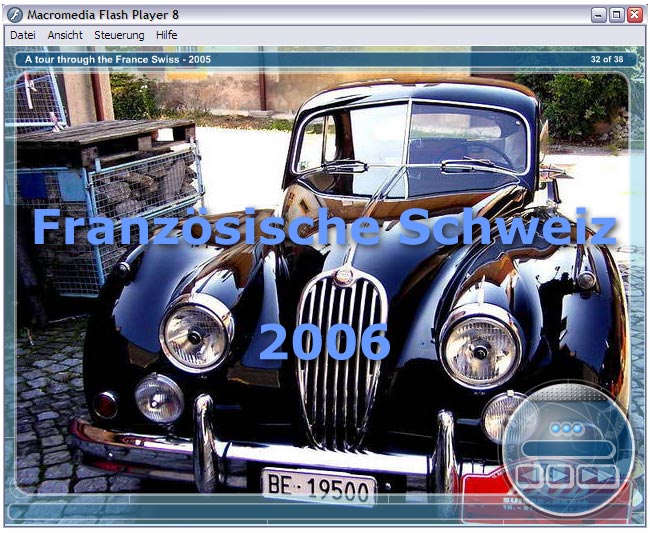Click the Macromedia Flash Player 8 title bar
This screenshot has width=650, height=533.
click(300, 14)
